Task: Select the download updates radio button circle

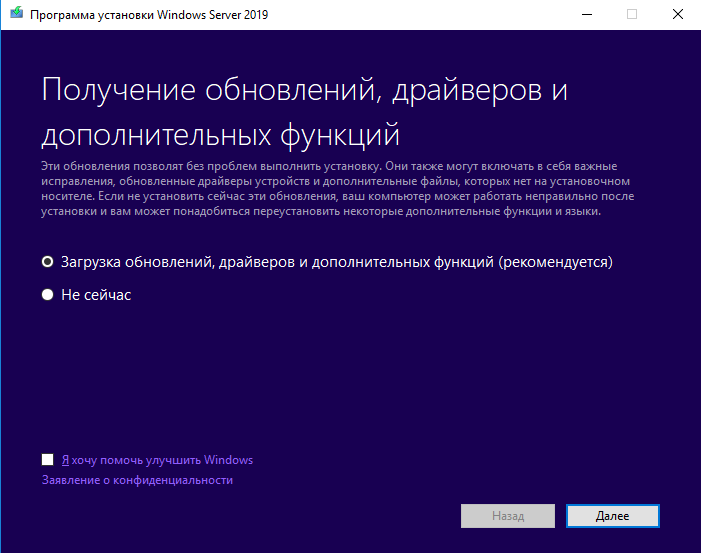Action: tap(47, 262)
